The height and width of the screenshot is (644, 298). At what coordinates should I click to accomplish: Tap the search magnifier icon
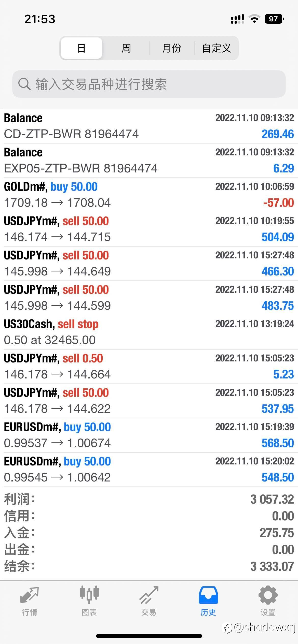pyautogui.click(x=24, y=84)
